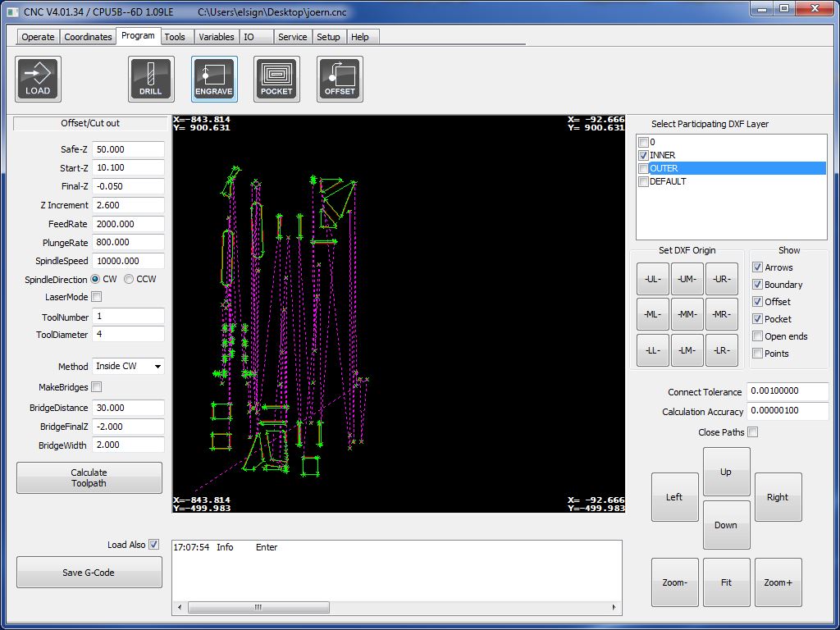840x630 pixels.
Task: Click Calculate Toolpath button
Action: [x=89, y=478]
